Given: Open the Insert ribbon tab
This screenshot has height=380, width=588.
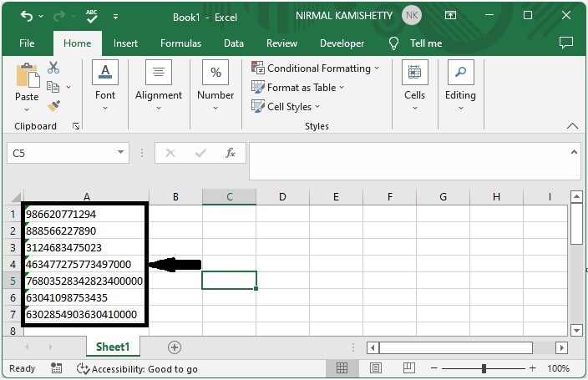Looking at the screenshot, I should [x=125, y=43].
